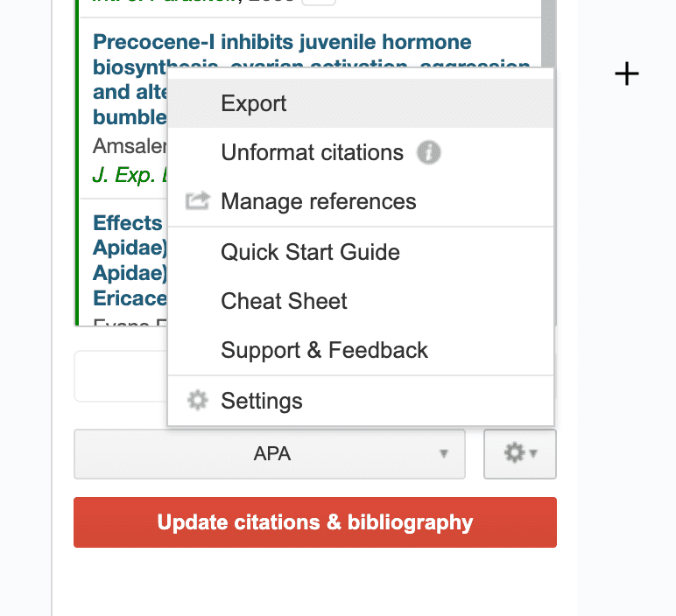The height and width of the screenshot is (616, 676).
Task: Open the APA citation style dropdown
Action: (270, 454)
